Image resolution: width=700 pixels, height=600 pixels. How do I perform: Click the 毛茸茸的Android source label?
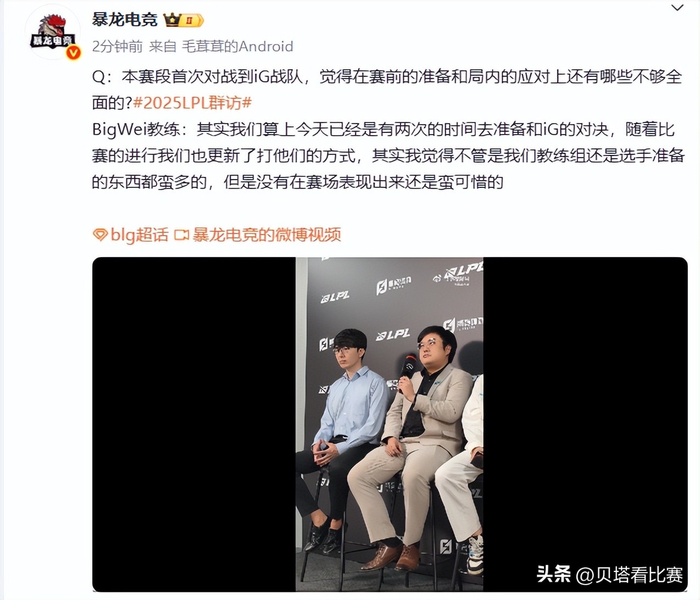coord(237,46)
